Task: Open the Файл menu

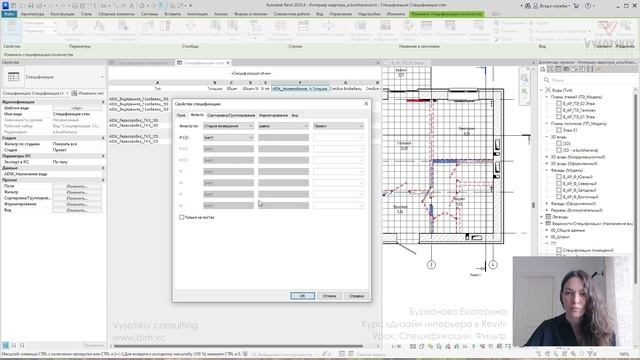Action: click(9, 14)
